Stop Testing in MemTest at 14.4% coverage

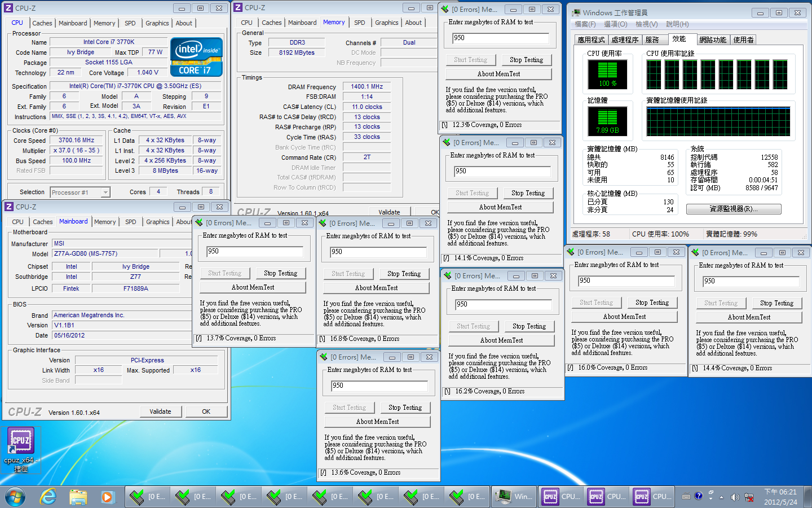click(x=777, y=303)
